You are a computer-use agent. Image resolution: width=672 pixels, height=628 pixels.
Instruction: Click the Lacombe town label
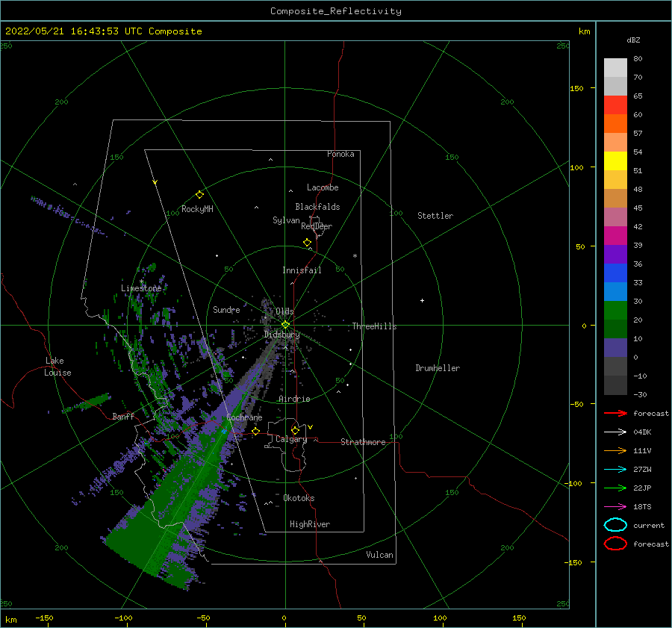[323, 187]
